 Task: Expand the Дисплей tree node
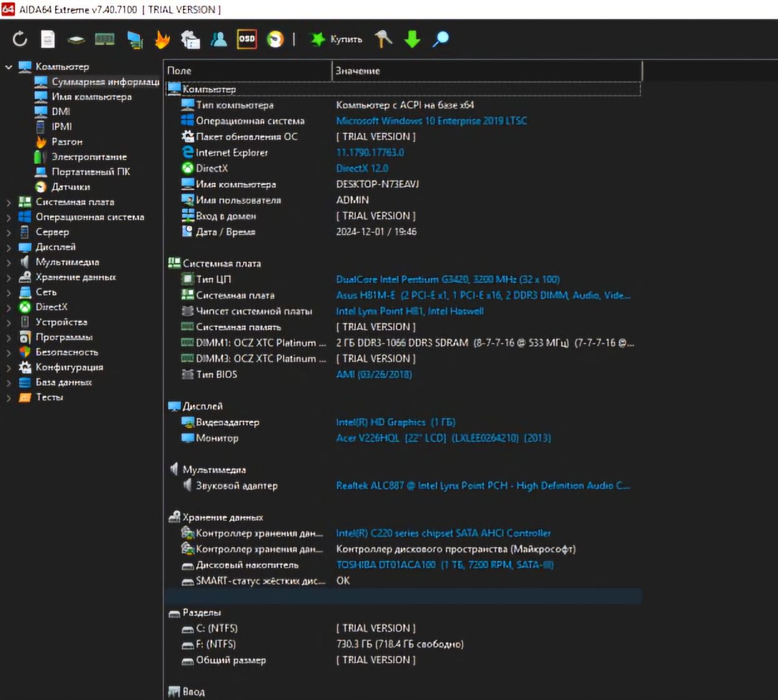(x=9, y=247)
